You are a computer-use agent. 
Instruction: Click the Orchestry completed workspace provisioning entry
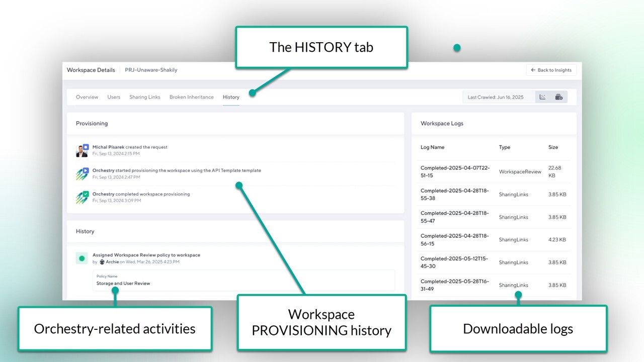coord(141,194)
